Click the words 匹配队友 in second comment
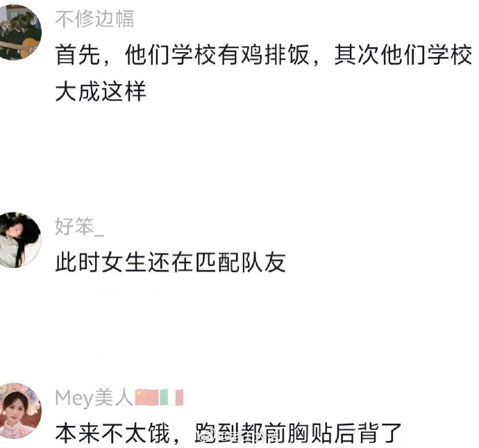 [x=240, y=262]
